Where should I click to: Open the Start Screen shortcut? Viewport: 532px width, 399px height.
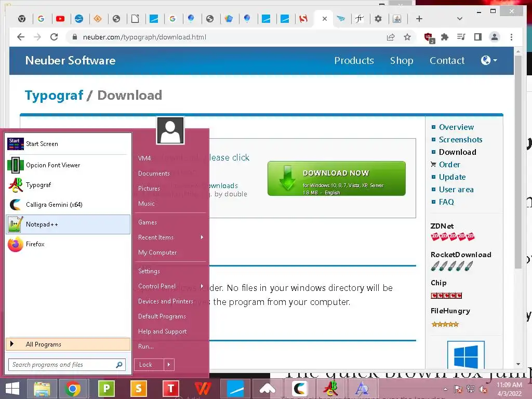click(x=68, y=144)
